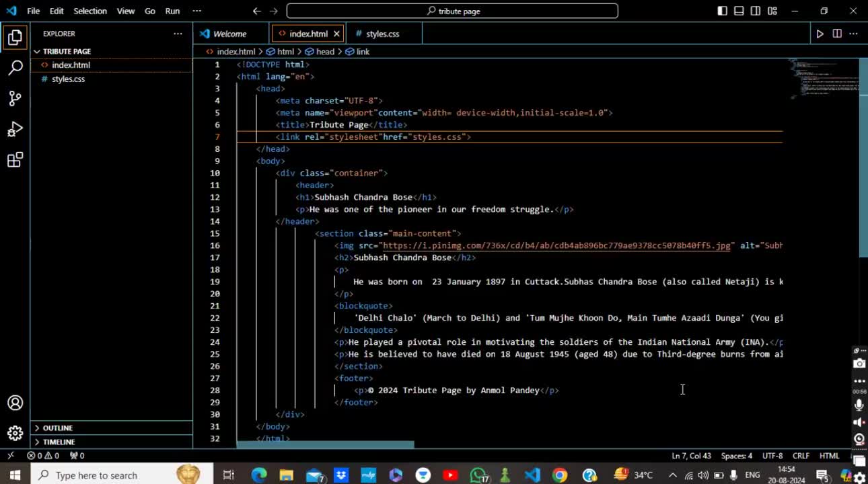
Task: Toggle the bottom Panel visibility
Action: [739, 11]
